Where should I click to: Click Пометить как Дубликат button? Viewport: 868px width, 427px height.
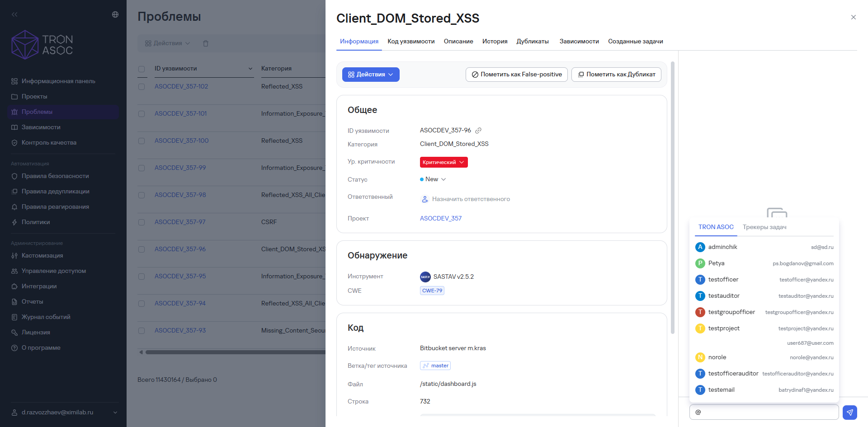[617, 75]
